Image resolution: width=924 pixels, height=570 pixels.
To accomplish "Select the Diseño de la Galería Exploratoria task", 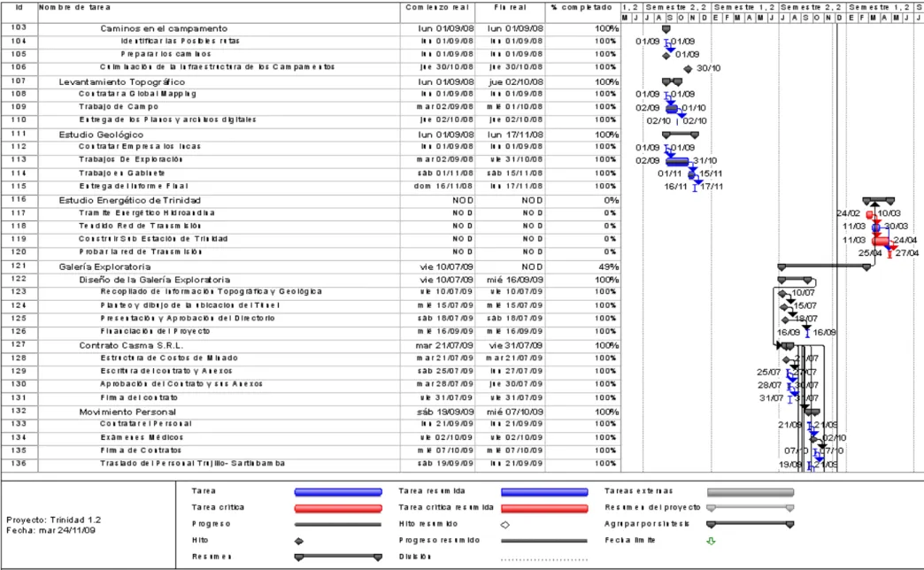I will click(155, 280).
